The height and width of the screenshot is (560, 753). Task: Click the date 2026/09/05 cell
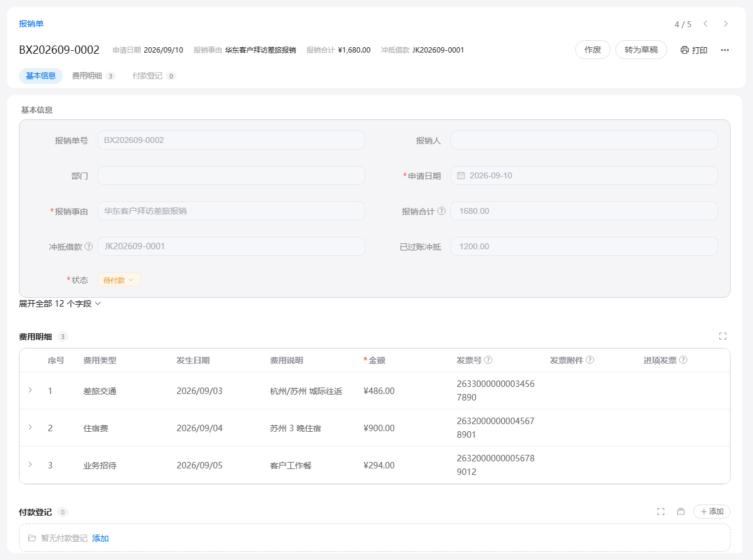(x=200, y=465)
